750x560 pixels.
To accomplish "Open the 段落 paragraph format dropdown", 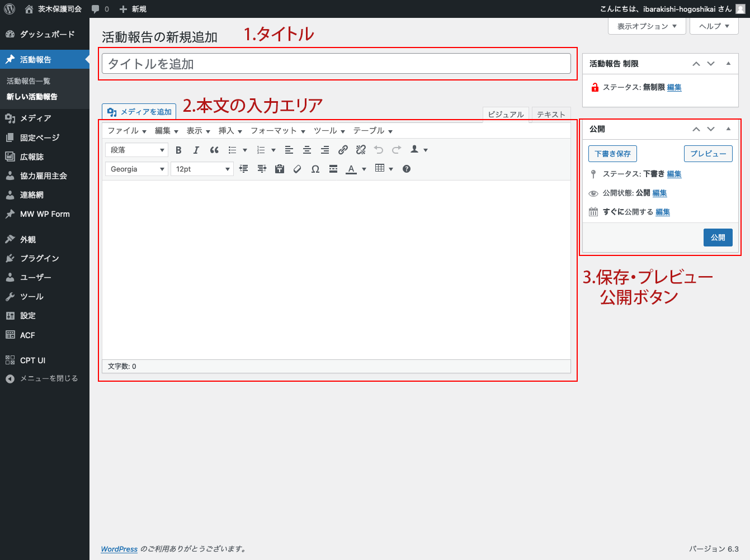I will coord(136,150).
